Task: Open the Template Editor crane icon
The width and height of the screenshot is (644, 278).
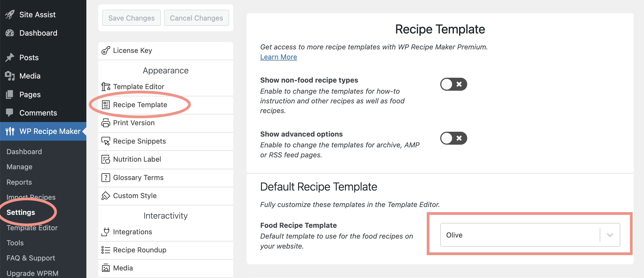Action: 106,87
